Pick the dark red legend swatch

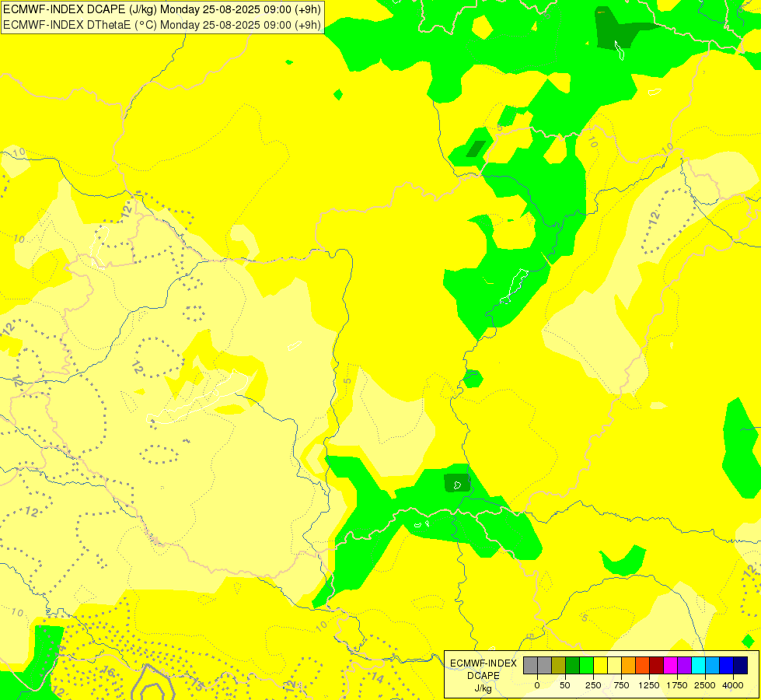(x=657, y=666)
